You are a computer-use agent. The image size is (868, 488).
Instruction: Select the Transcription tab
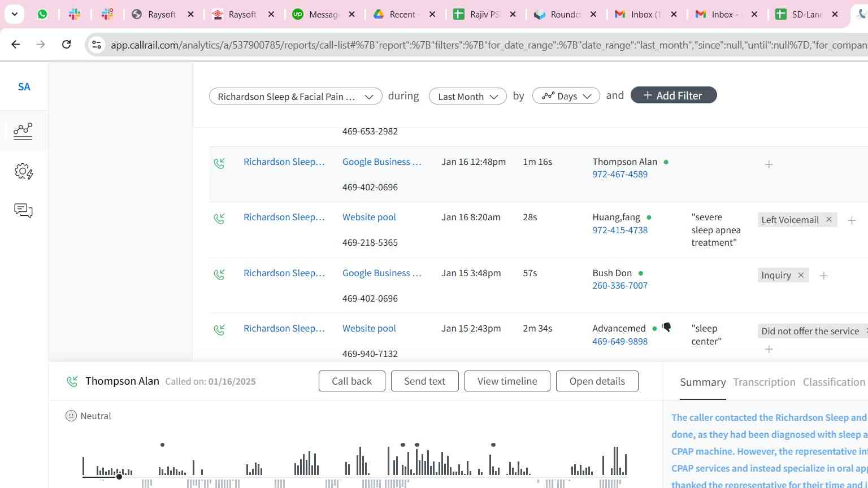coord(764,382)
